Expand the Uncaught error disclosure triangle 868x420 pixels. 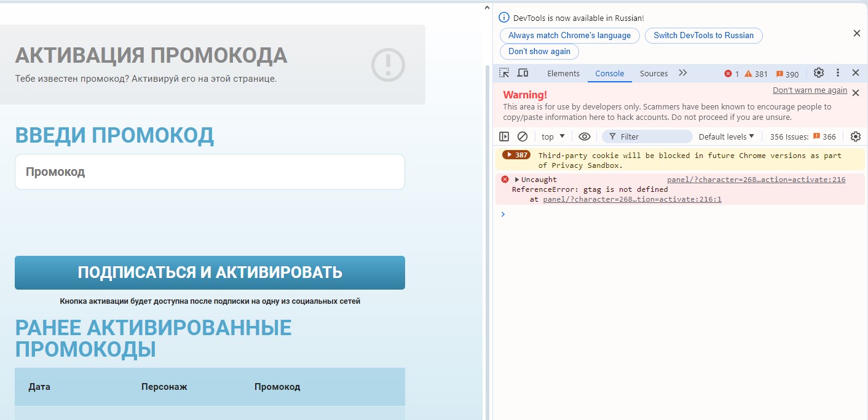[517, 180]
